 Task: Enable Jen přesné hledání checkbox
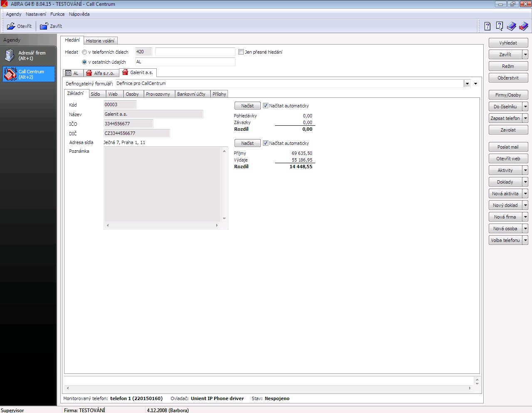click(x=241, y=52)
